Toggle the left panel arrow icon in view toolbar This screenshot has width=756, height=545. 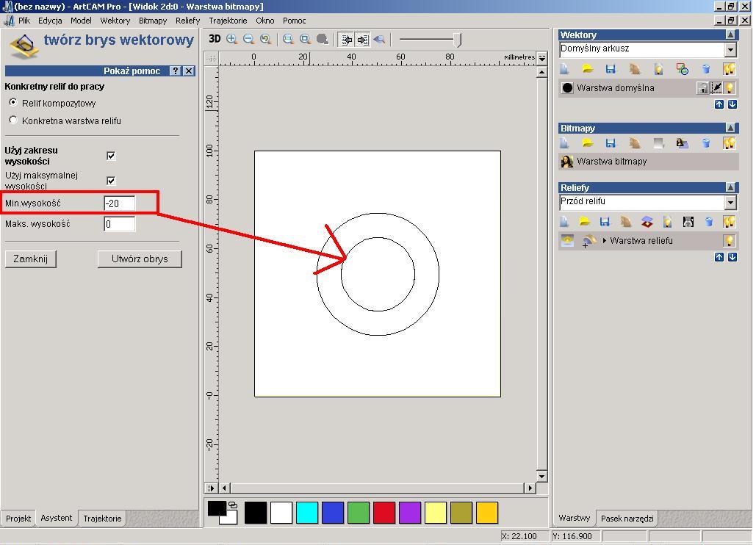point(346,40)
